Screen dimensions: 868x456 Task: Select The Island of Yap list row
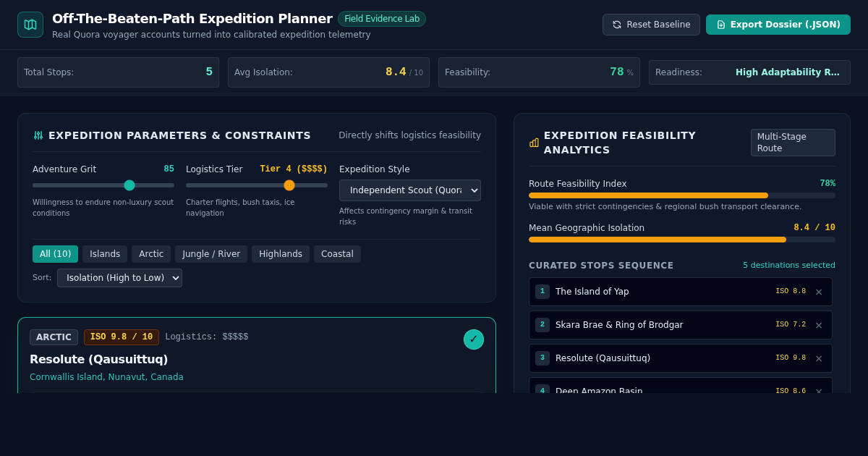pyautogui.click(x=681, y=292)
